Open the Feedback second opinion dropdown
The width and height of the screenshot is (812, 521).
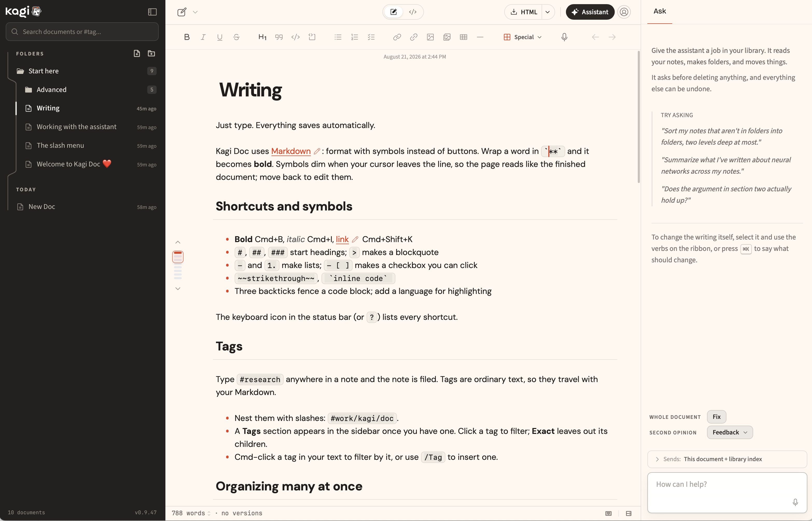(x=730, y=432)
